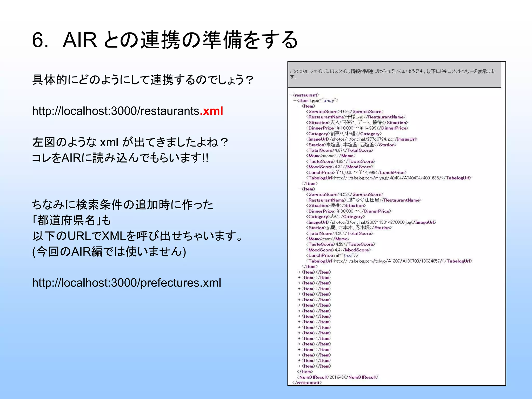Viewport: 532px width, 399px height.
Task: Click the closing /restaurant tag
Action: coord(307,383)
